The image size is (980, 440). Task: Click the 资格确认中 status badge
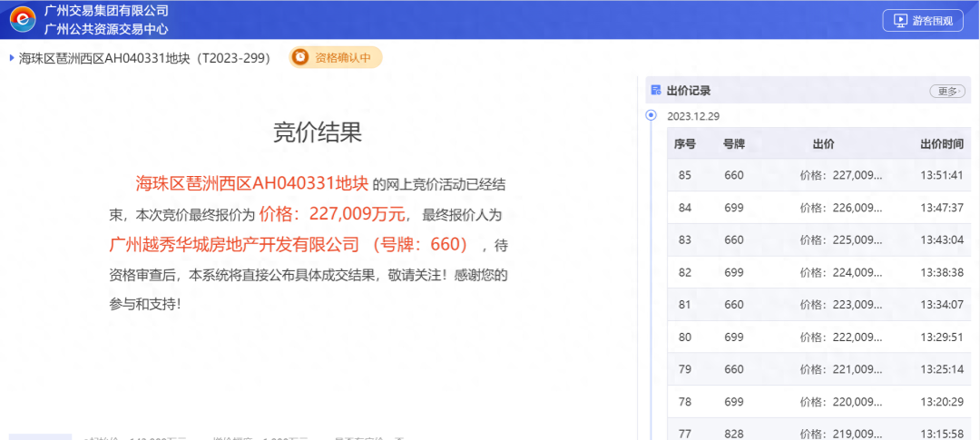(x=335, y=57)
